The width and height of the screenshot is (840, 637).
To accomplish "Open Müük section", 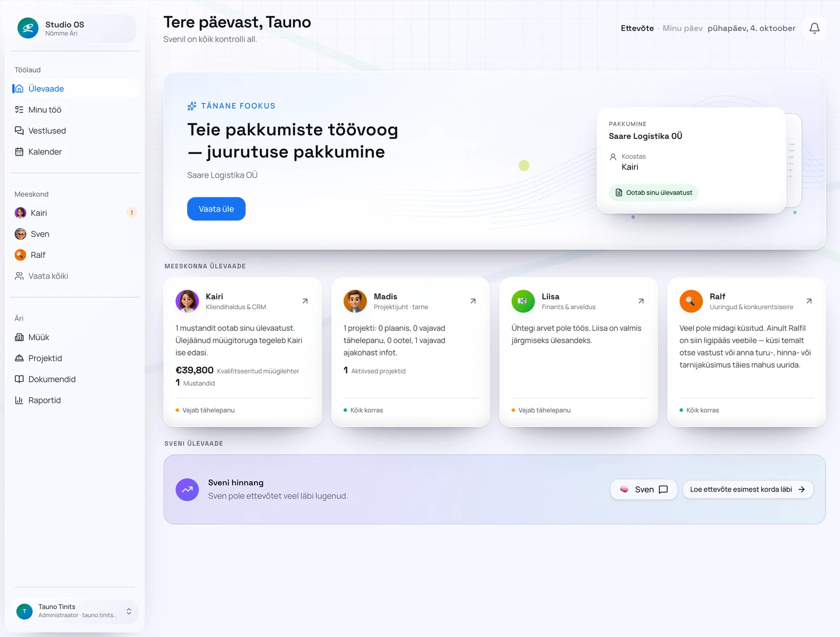I will click(75, 337).
